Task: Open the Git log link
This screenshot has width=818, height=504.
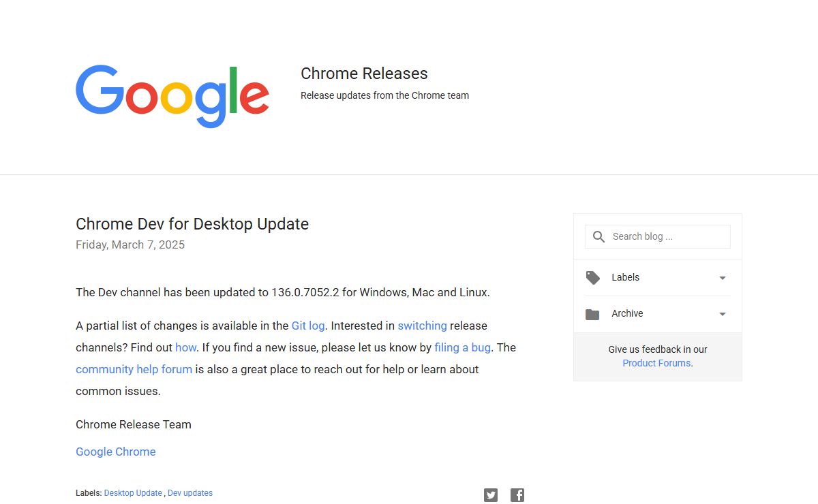Action: (308, 326)
